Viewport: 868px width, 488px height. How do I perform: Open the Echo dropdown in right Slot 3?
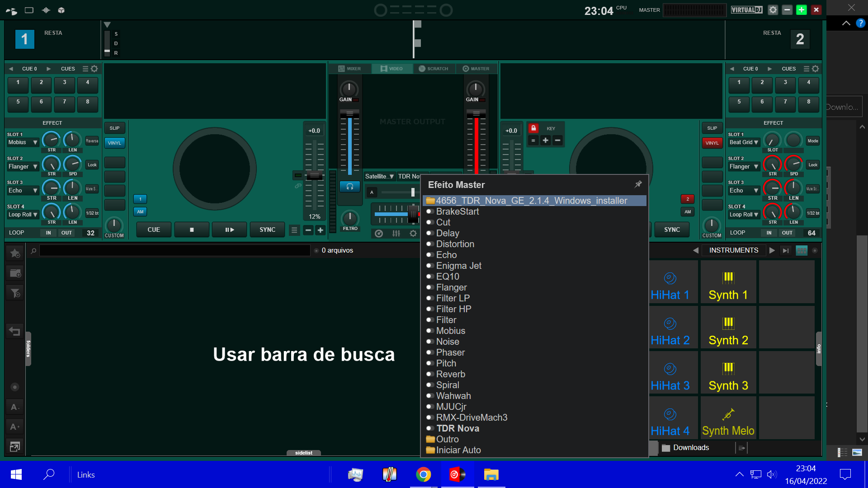click(744, 191)
